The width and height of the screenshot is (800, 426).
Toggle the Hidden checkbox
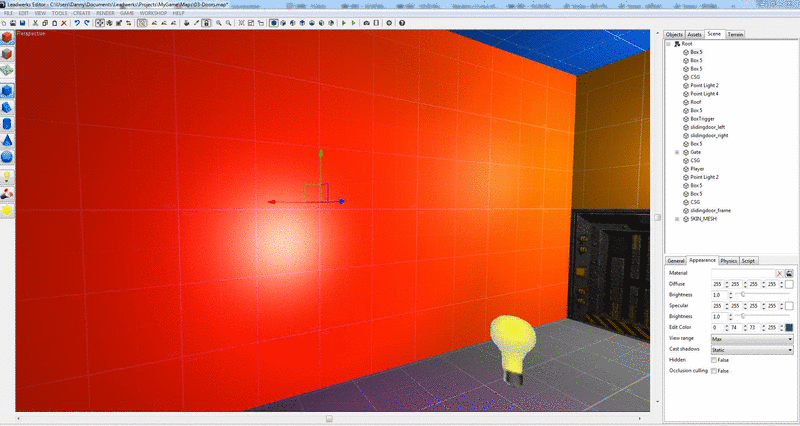(714, 360)
